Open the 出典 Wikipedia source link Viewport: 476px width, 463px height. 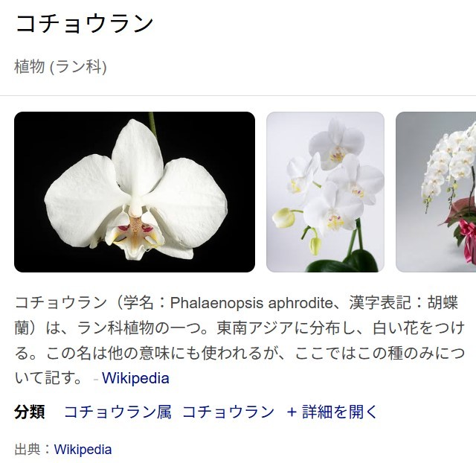pos(83,450)
